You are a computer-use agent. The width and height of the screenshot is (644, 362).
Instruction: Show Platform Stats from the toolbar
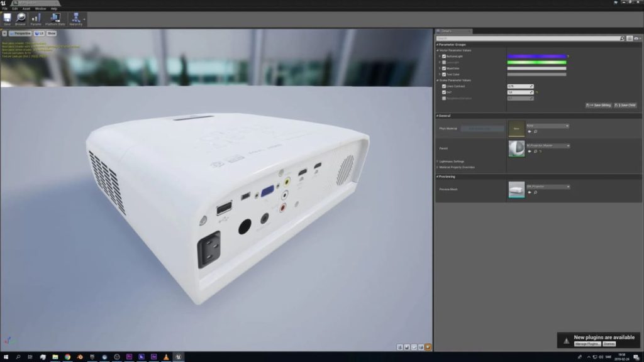tap(55, 19)
